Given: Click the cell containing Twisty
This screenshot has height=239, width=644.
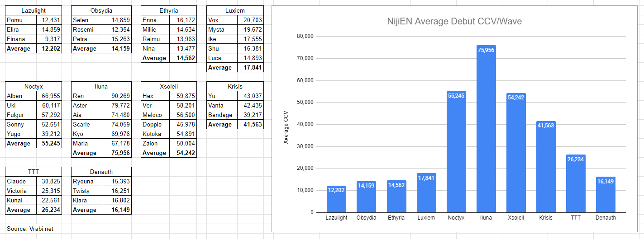Looking at the screenshot, I should pyautogui.click(x=87, y=191).
